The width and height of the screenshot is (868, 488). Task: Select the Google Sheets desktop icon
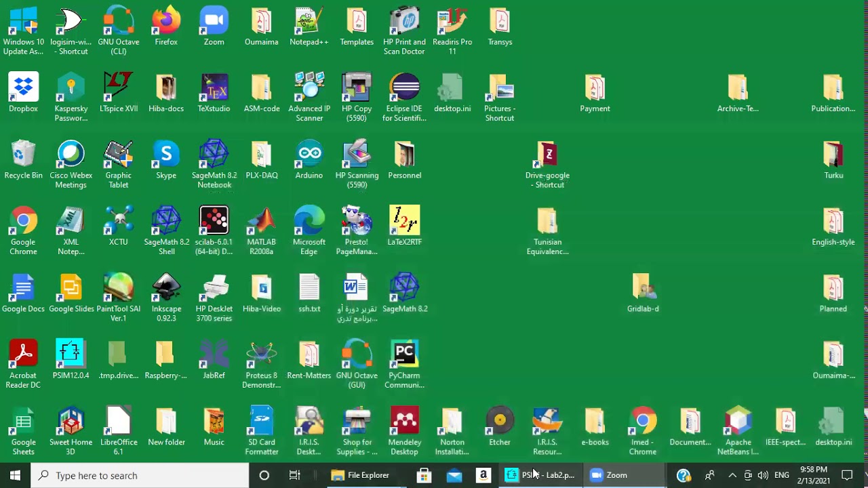pyautogui.click(x=23, y=432)
